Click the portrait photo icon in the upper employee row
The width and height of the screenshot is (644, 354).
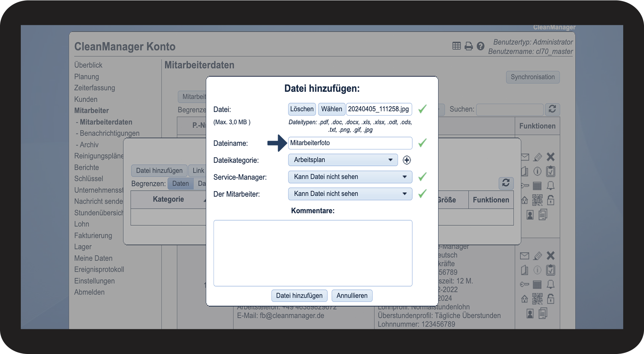pyautogui.click(x=530, y=215)
